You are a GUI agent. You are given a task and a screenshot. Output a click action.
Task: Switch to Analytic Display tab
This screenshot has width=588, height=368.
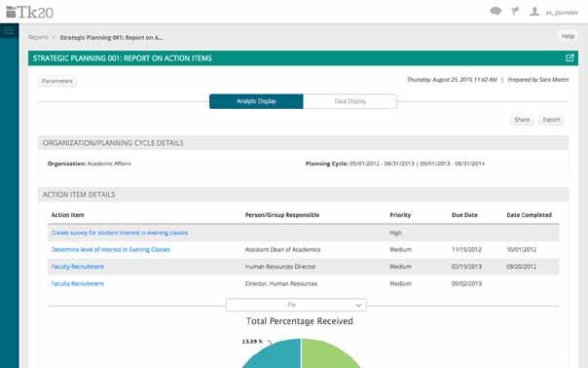pos(256,101)
